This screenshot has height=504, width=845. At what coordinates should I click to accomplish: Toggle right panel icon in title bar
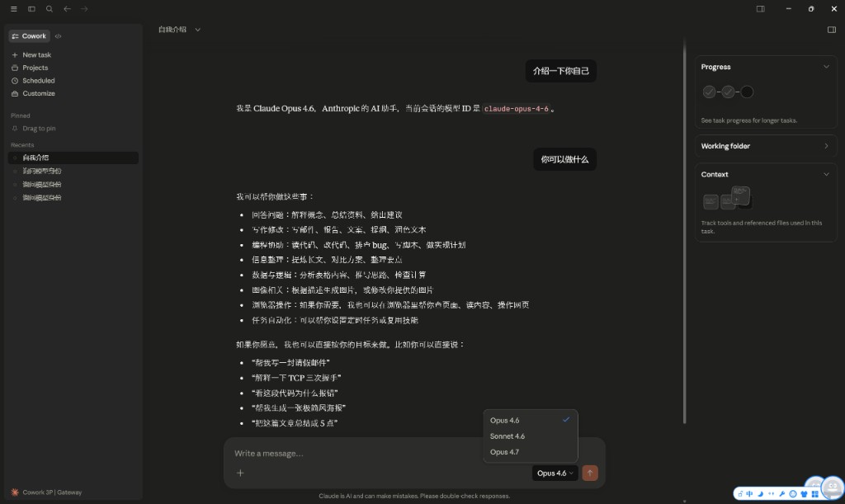pos(760,8)
